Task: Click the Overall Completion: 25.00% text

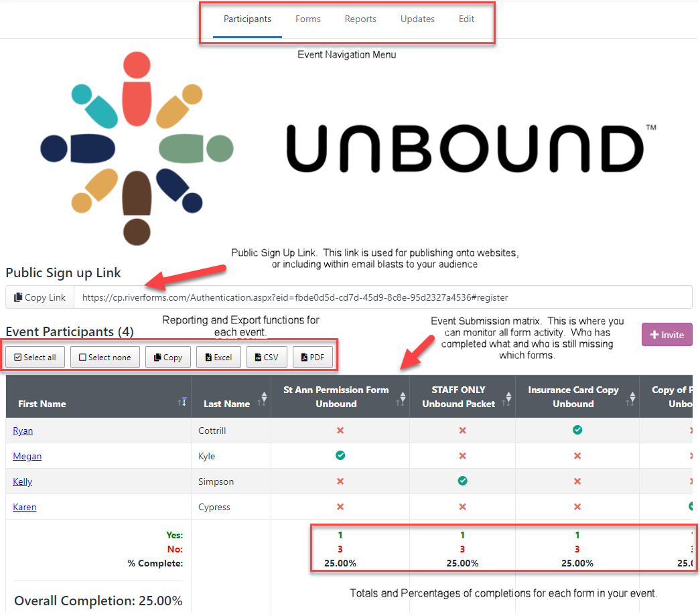Action: coord(98,601)
